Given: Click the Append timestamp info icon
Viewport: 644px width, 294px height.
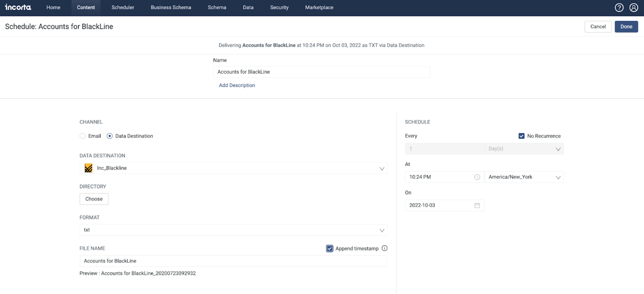Looking at the screenshot, I should 385,248.
